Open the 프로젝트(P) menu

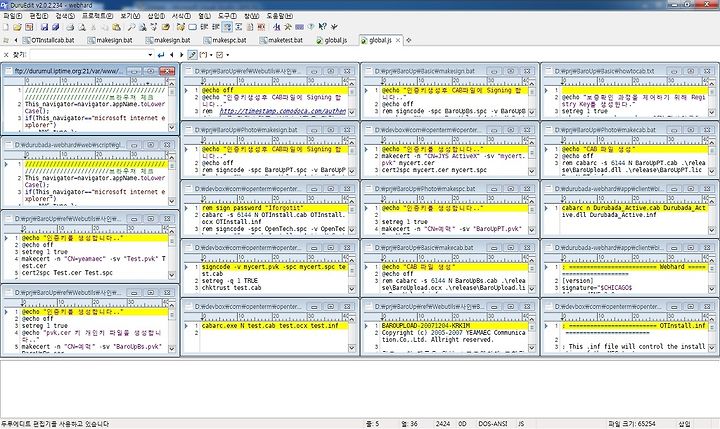click(x=97, y=16)
